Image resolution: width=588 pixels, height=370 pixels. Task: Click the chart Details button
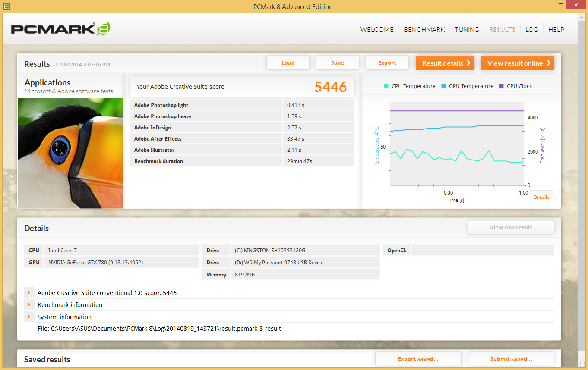click(x=541, y=198)
